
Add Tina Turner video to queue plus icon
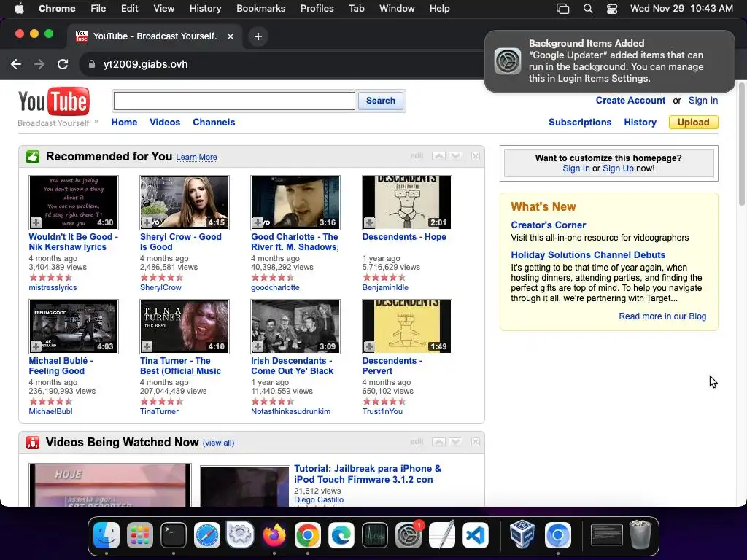[x=147, y=346]
